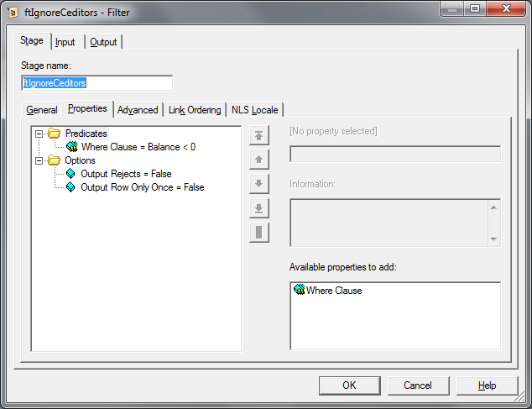Click the move-up arrow button
The image size is (532, 409).
pyautogui.click(x=259, y=160)
